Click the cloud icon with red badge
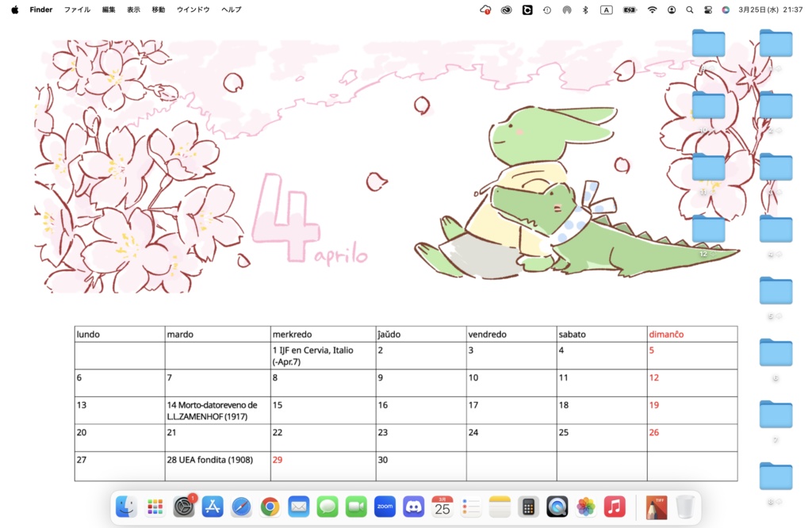The image size is (812, 528). (x=485, y=10)
